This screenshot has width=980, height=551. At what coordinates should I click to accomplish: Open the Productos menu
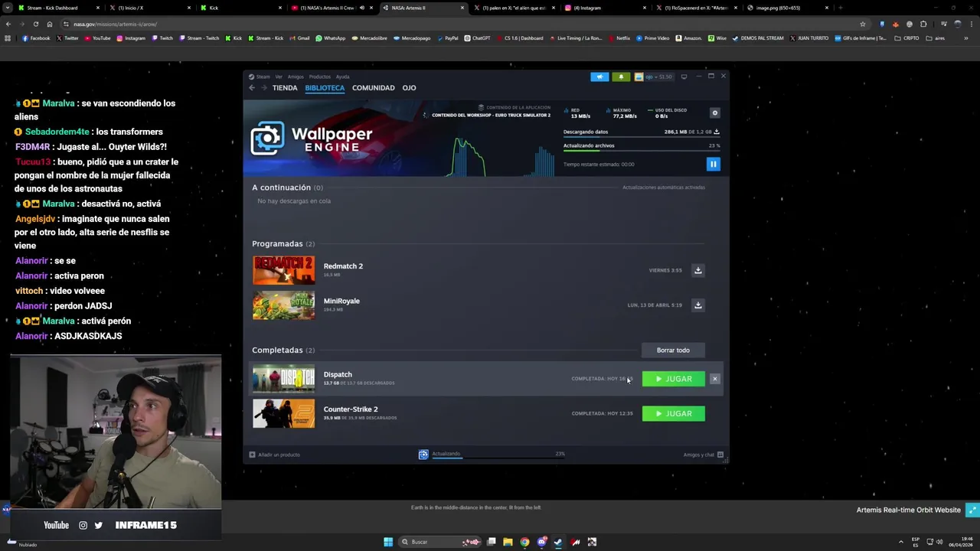(319, 77)
